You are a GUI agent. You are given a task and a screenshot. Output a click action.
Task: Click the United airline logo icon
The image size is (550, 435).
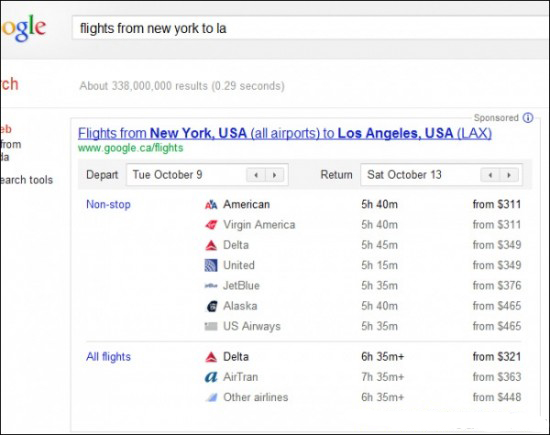[211, 265]
